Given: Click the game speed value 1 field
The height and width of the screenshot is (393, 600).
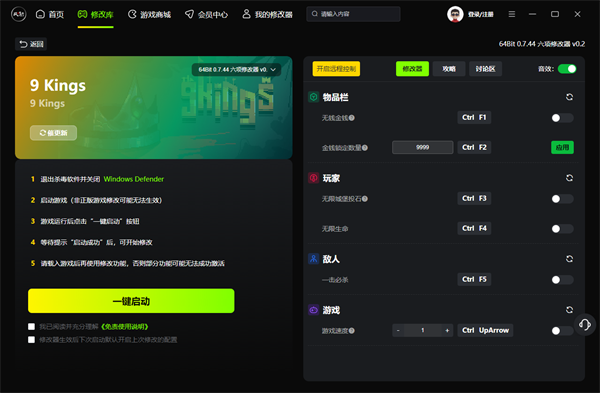Looking at the screenshot, I should [422, 330].
